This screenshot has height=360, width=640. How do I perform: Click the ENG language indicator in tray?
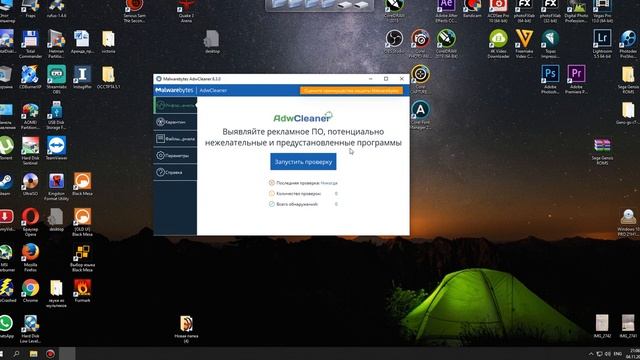click(618, 354)
